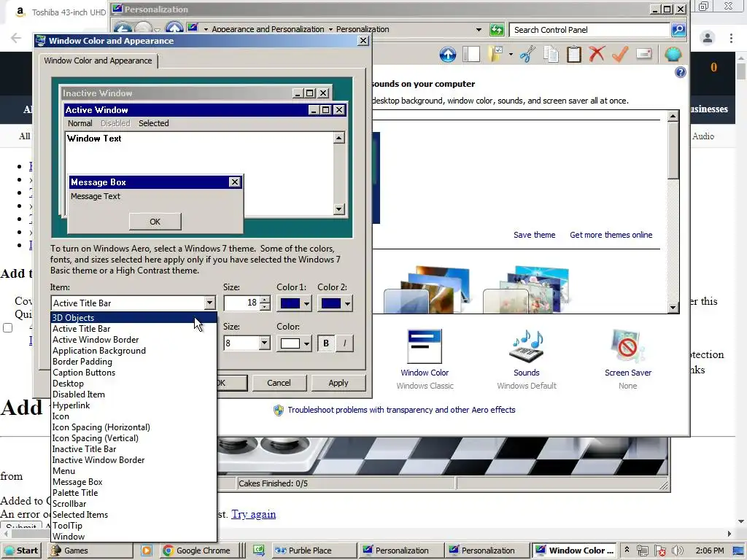Open Chrome three-dot menu icon
Viewport: 747px width, 560px height.
(731, 38)
